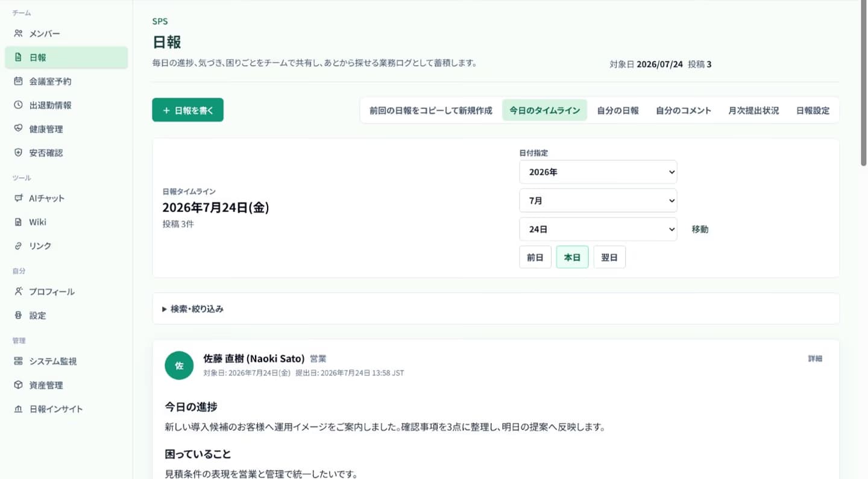Image resolution: width=868 pixels, height=479 pixels.
Task: Click the メンバー people icon in sidebar
Action: 18,34
